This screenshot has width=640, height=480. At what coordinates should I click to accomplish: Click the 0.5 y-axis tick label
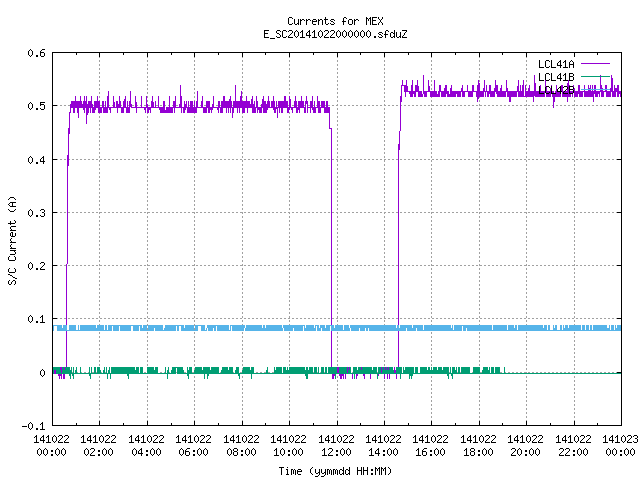point(36,106)
